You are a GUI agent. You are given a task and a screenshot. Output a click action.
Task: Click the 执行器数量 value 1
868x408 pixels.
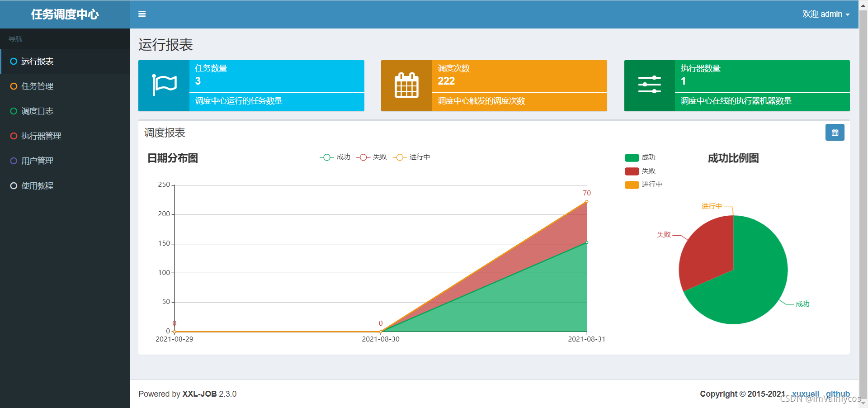(683, 81)
